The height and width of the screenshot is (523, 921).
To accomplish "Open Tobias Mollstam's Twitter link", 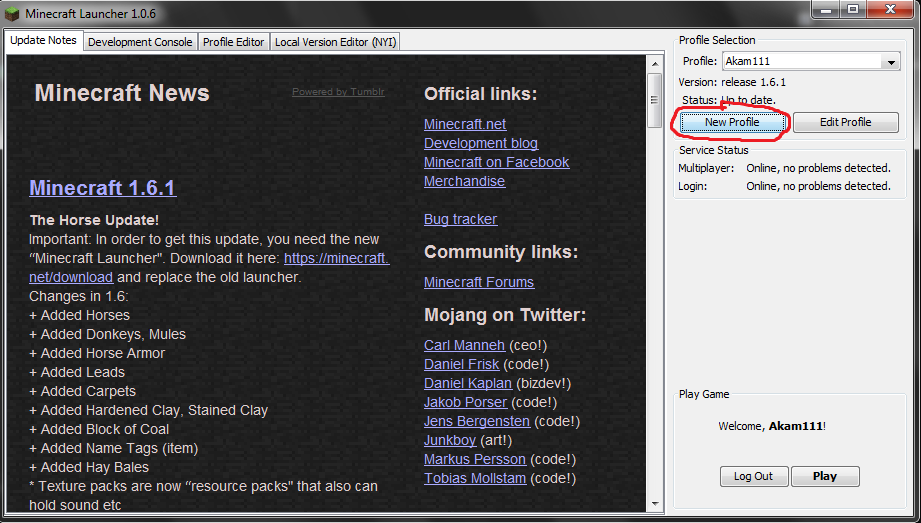I will pos(475,478).
